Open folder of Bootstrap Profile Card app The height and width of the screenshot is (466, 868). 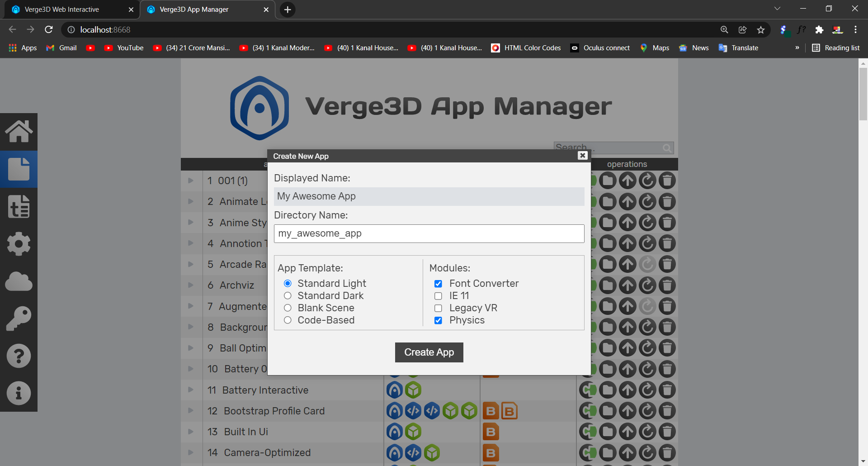(x=608, y=411)
